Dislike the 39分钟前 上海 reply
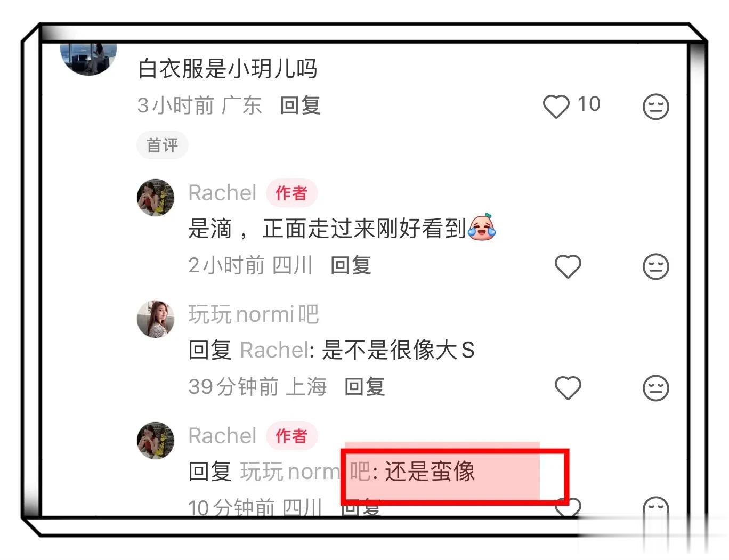This screenshot has height=560, width=729. [x=655, y=387]
